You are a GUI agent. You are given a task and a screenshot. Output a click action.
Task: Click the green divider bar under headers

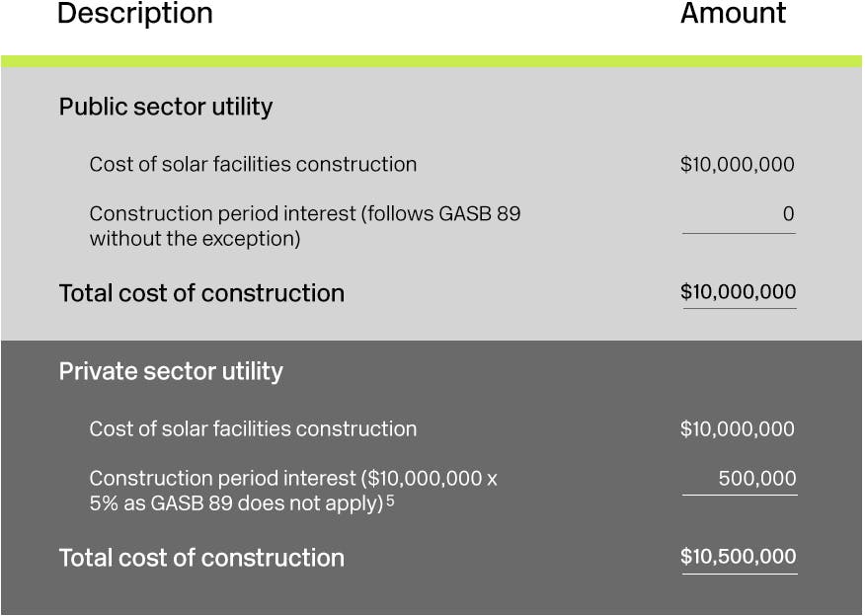click(432, 61)
